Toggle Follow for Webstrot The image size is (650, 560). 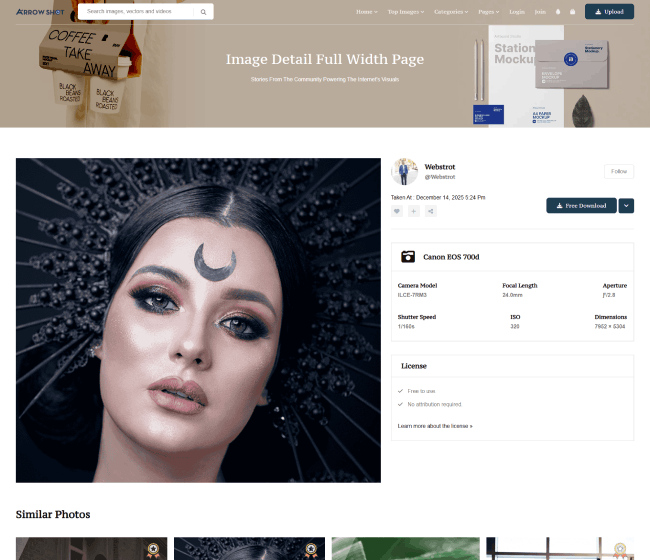pyautogui.click(x=618, y=171)
